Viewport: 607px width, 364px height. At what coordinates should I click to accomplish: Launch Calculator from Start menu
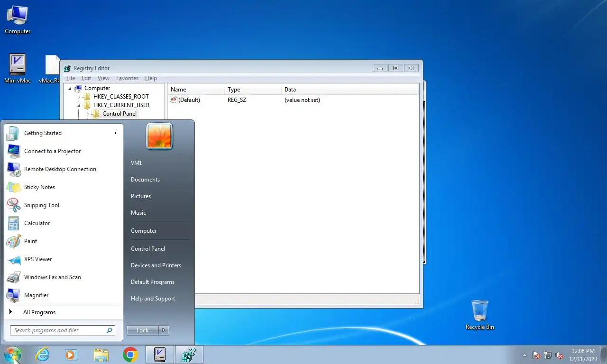pyautogui.click(x=64, y=223)
